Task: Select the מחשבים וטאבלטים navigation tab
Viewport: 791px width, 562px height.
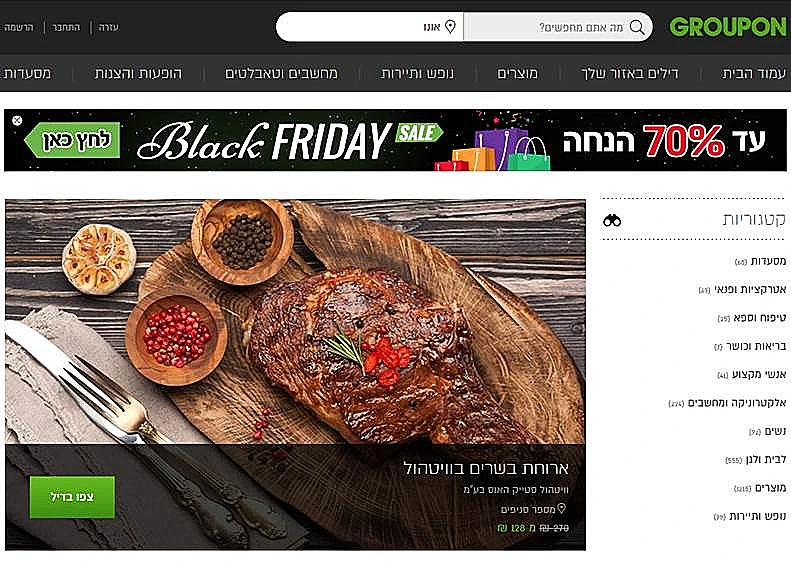Action: point(281,74)
